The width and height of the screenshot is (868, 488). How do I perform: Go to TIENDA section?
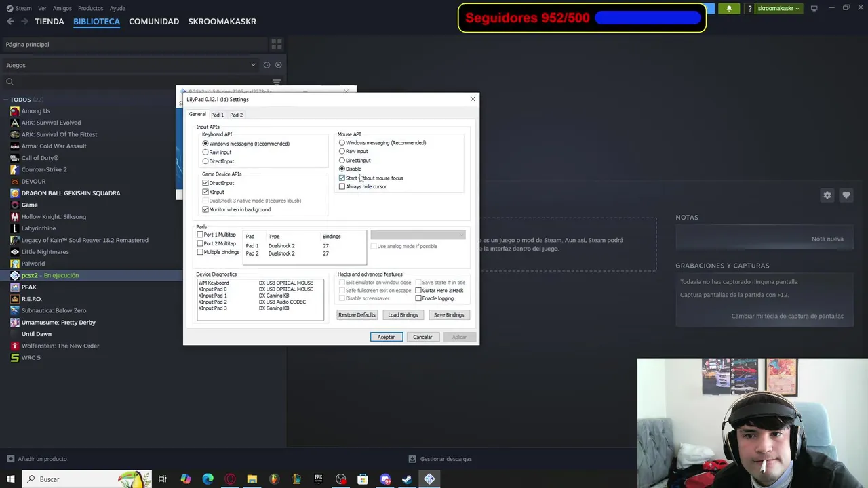point(50,22)
